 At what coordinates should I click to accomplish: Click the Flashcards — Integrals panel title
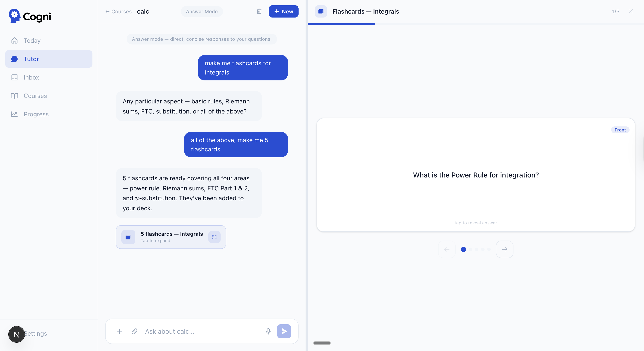pos(366,11)
